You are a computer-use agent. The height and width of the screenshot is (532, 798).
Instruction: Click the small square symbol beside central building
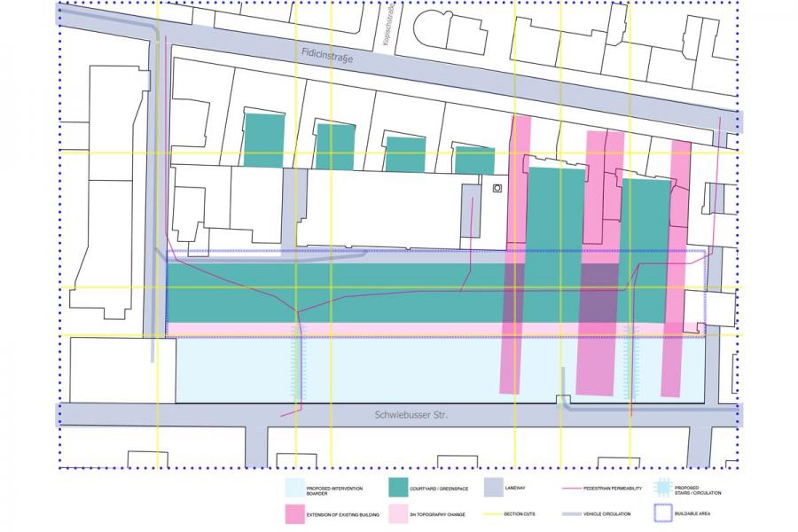(497, 187)
